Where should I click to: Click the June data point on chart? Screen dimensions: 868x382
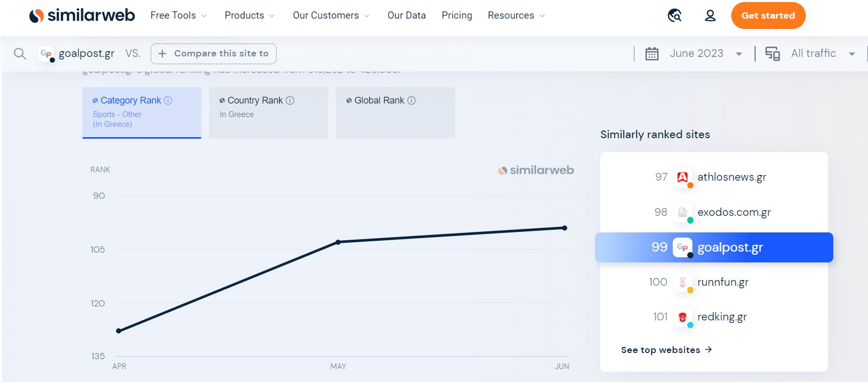coord(565,228)
